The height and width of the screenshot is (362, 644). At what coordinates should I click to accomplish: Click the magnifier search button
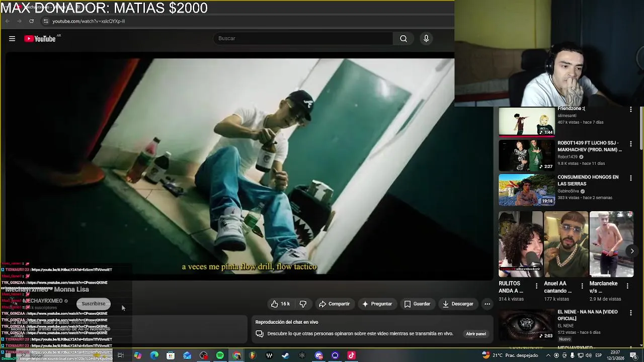coord(404,39)
